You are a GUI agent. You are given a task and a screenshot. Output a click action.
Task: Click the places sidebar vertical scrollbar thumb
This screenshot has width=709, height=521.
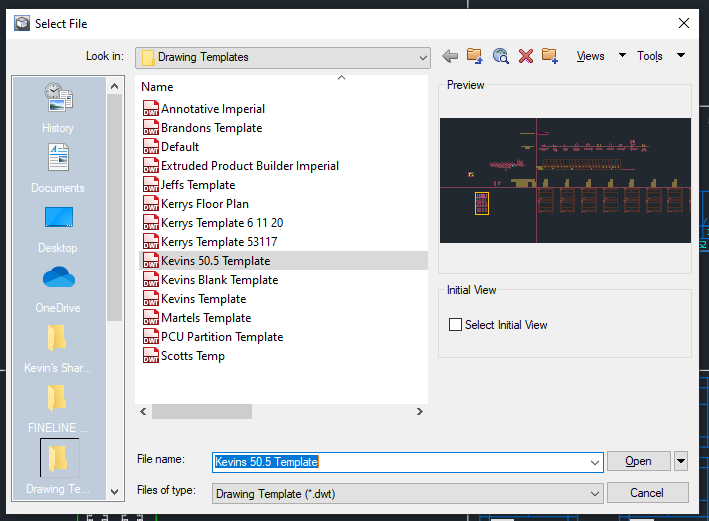(114, 207)
